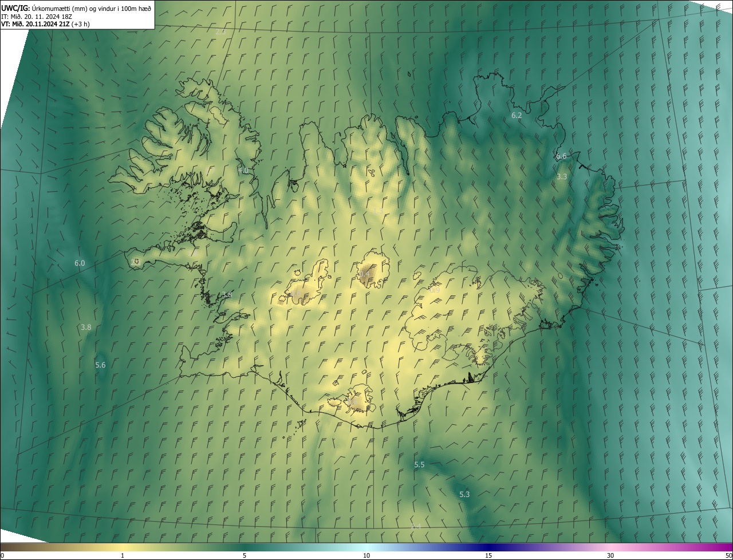Viewport: 733px width, 560px height.
Task: Click the 0 tick label on the colour scale
Action: [2, 556]
